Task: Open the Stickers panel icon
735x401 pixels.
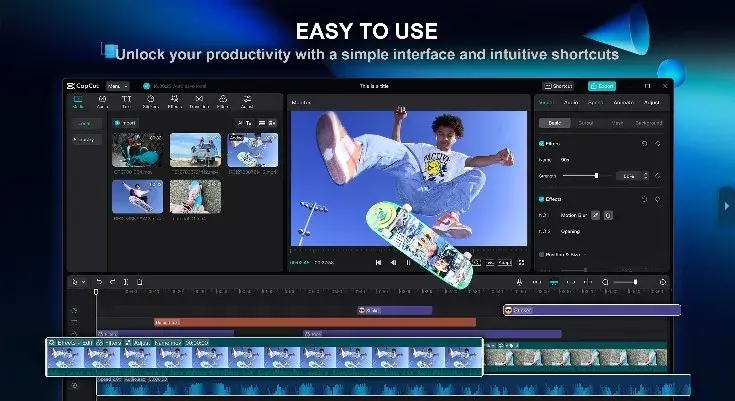Action: click(x=150, y=101)
